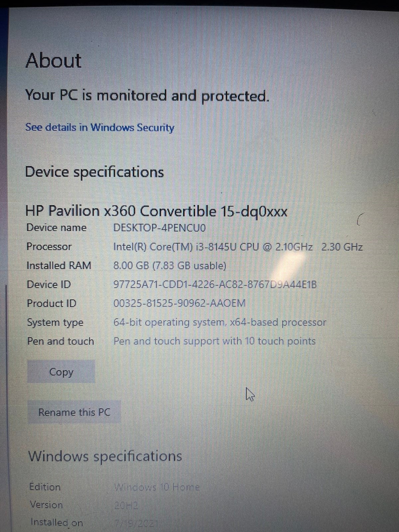Select the Product ID value 00325-81525-90962-AAOEM
This screenshot has height=532, width=399.
(180, 303)
